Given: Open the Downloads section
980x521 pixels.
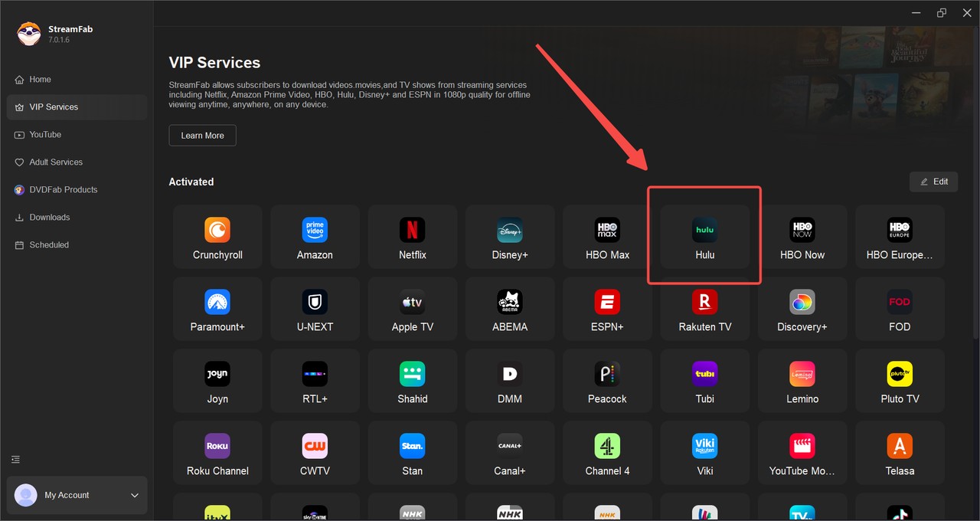Looking at the screenshot, I should [x=49, y=217].
